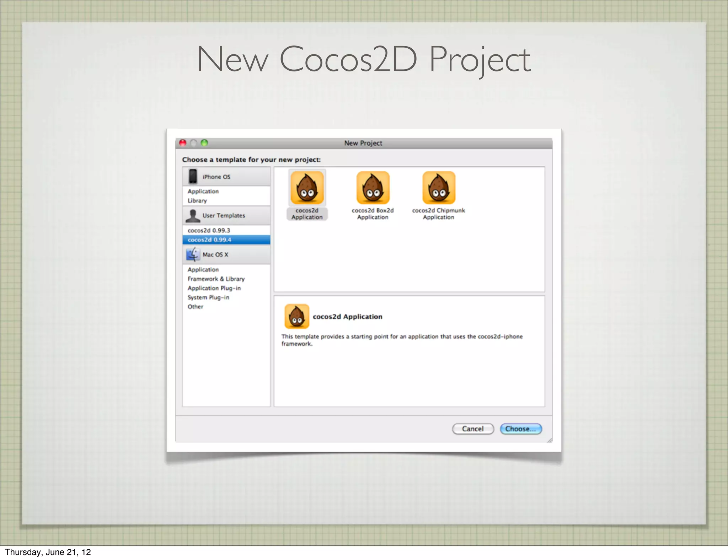Close the New Project window
Image resolution: width=728 pixels, height=560 pixels.
click(183, 143)
